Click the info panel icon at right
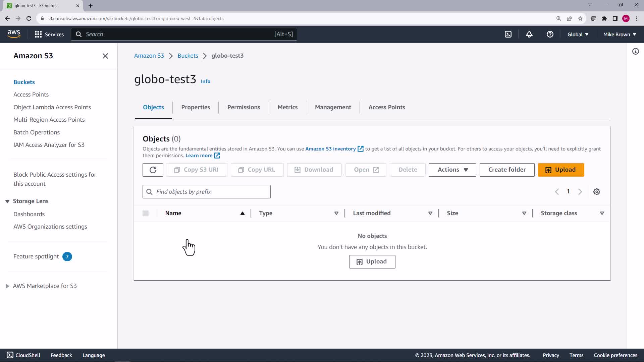This screenshot has height=362, width=644. (635, 52)
